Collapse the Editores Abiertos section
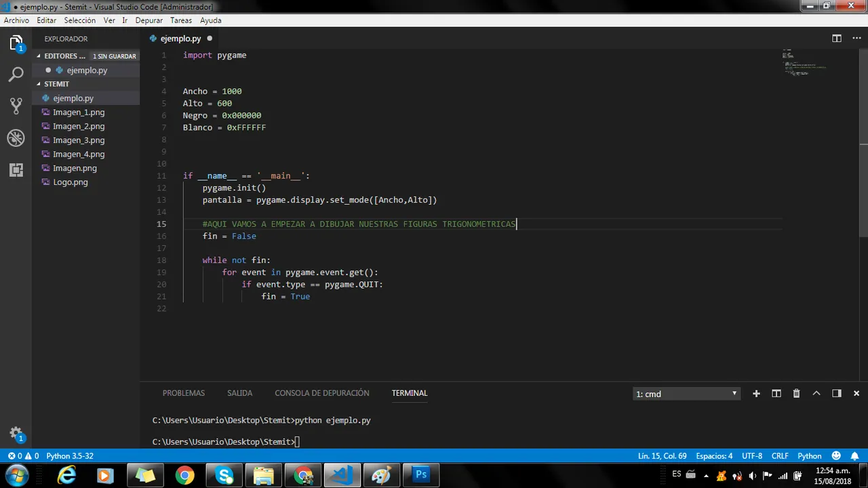Screen dimensions: 868x488 tap(86, 56)
